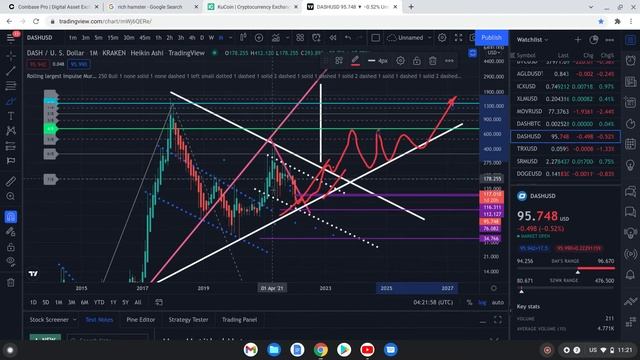This screenshot has width=640, height=360.
Task: Open the Pine Editor tab
Action: coord(140,320)
